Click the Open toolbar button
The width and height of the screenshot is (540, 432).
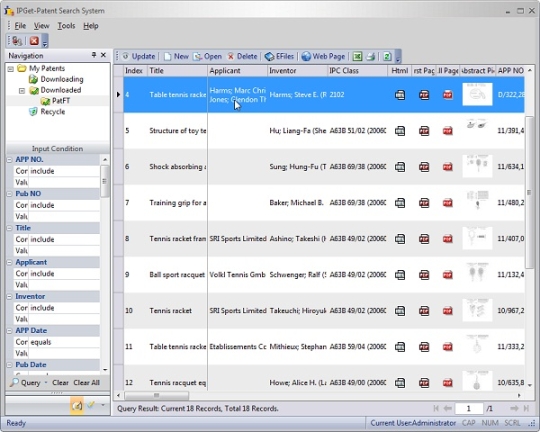[207, 56]
